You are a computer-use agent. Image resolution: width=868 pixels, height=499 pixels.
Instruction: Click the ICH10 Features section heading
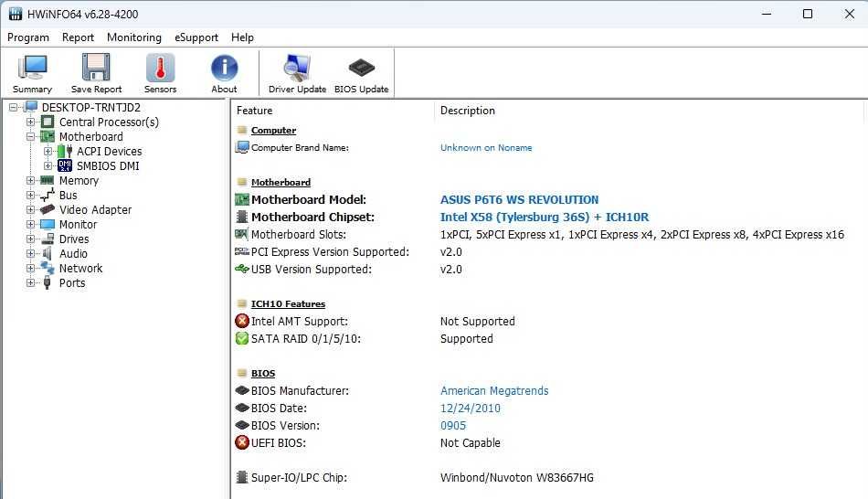tap(288, 303)
